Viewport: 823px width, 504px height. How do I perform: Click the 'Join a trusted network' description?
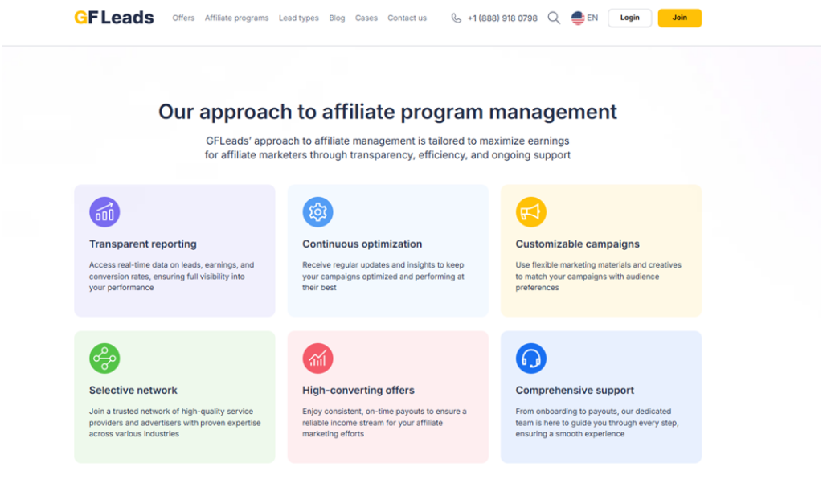tap(174, 423)
